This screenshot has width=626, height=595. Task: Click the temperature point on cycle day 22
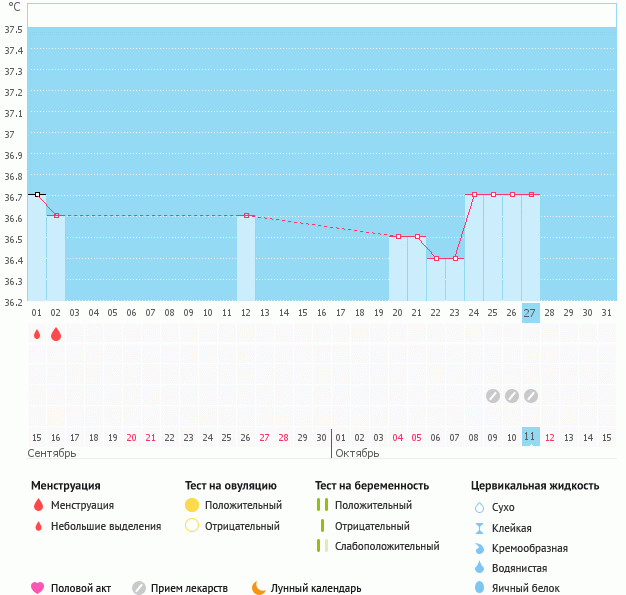(x=436, y=258)
